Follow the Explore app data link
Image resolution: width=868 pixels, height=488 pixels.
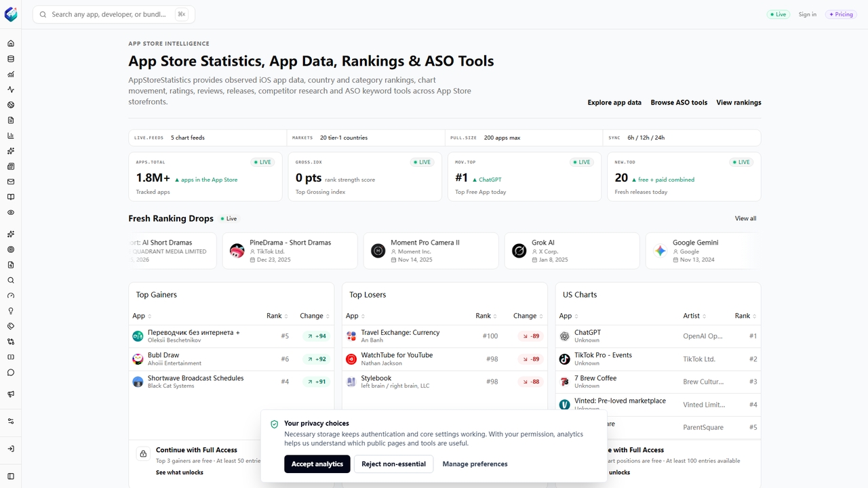(x=614, y=102)
